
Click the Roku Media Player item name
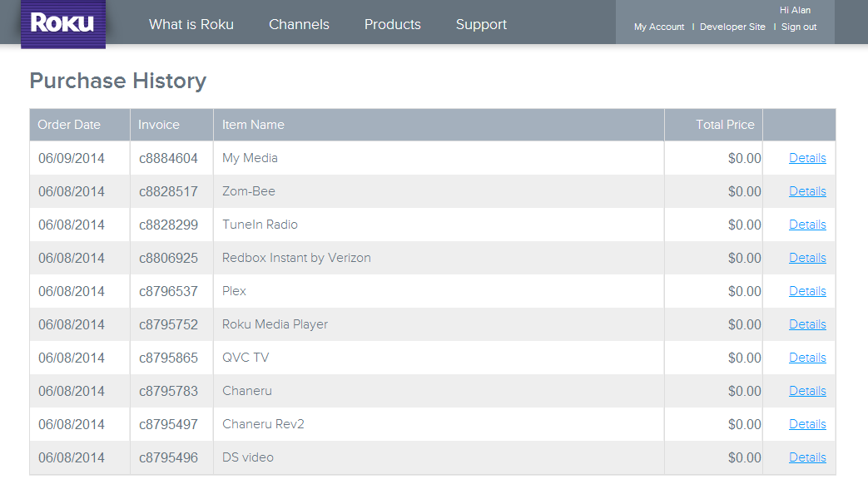tap(275, 324)
